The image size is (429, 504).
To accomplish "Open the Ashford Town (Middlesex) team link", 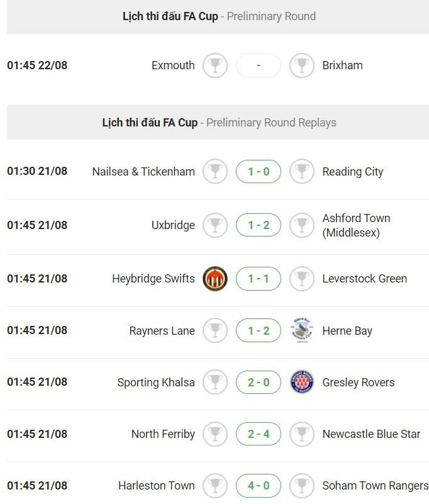I will point(356,225).
